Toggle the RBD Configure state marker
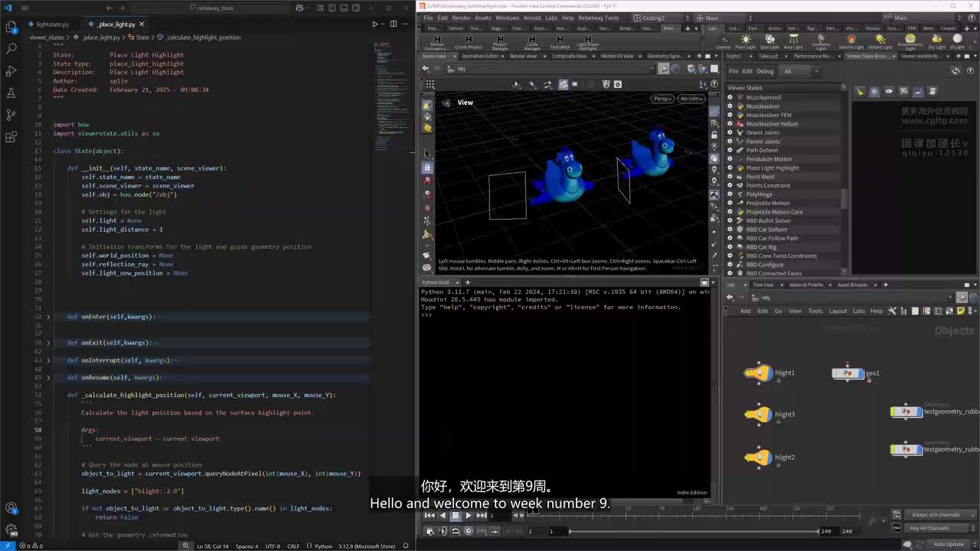Screen dimensions: 980x551 pos(730,265)
